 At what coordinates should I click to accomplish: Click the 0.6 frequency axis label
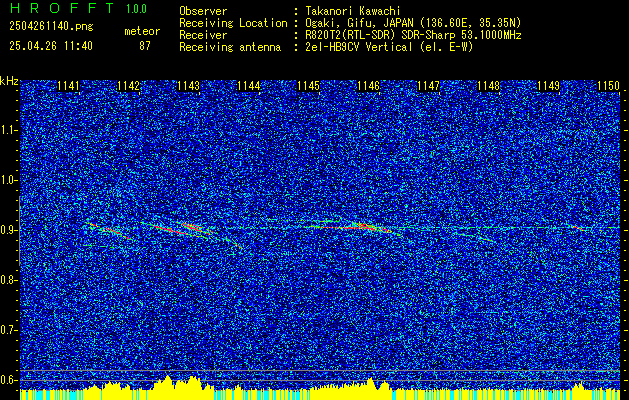point(9,380)
